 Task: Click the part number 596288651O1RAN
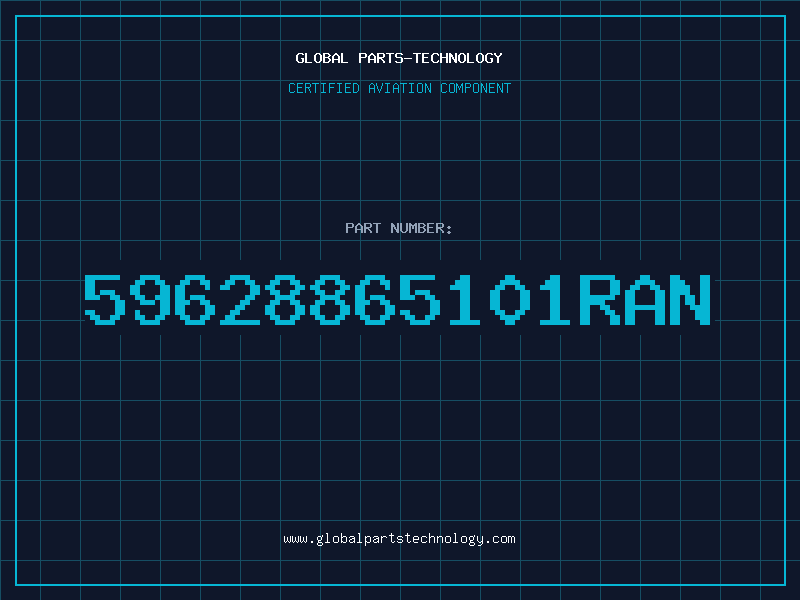[397, 299]
